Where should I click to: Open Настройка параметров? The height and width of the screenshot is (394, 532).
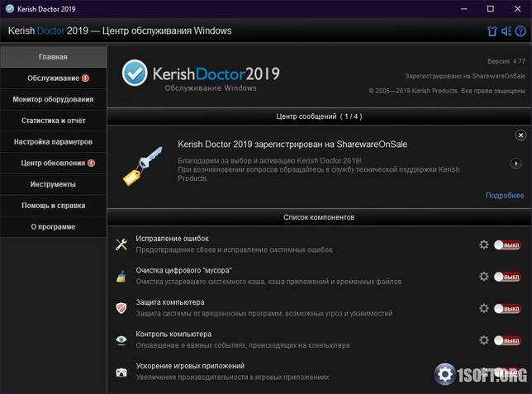coord(53,142)
